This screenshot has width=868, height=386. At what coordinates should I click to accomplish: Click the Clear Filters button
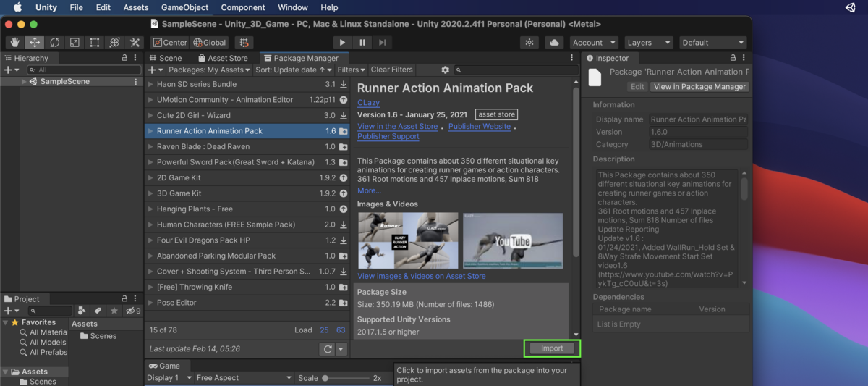(x=391, y=70)
